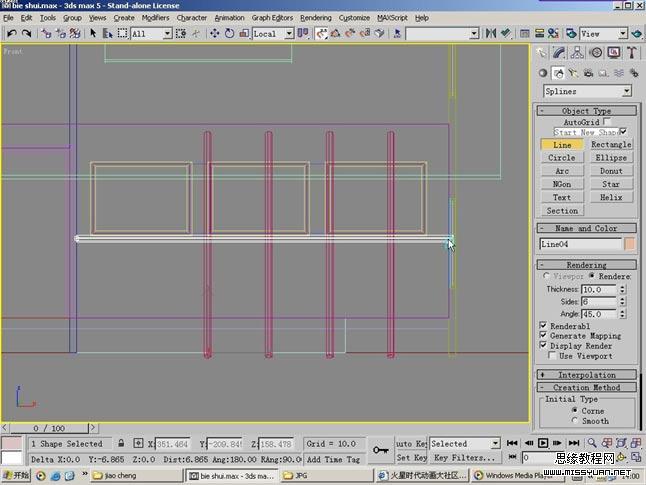Viewport: 646px width, 485px height.
Task: Click the Set Key big key icon
Action: (x=381, y=450)
